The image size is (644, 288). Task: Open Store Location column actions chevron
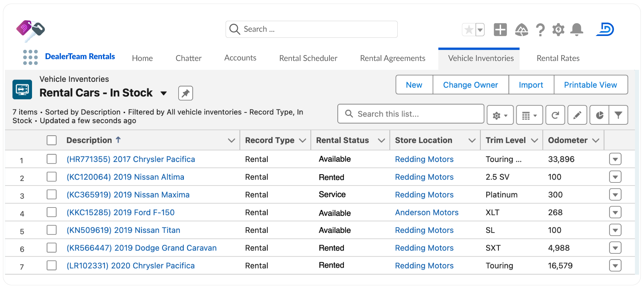[472, 141]
